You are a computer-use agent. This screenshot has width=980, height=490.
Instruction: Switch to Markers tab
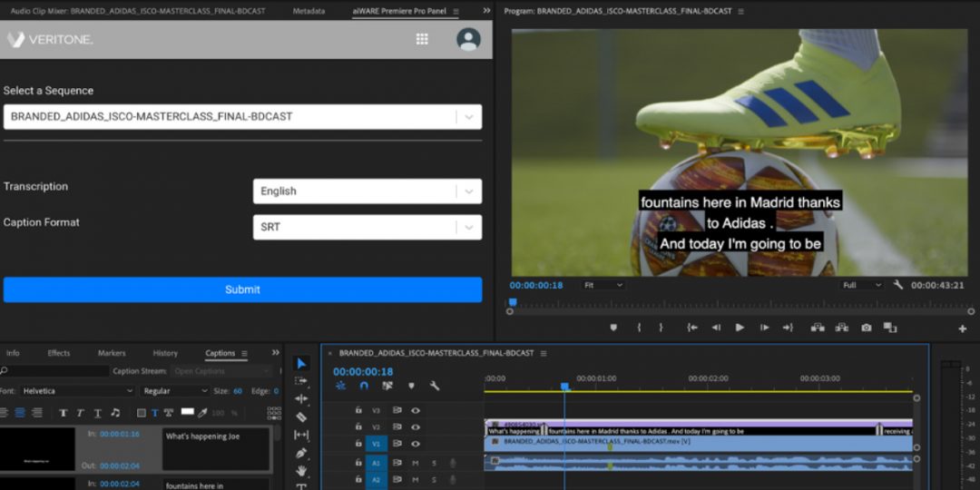(112, 353)
